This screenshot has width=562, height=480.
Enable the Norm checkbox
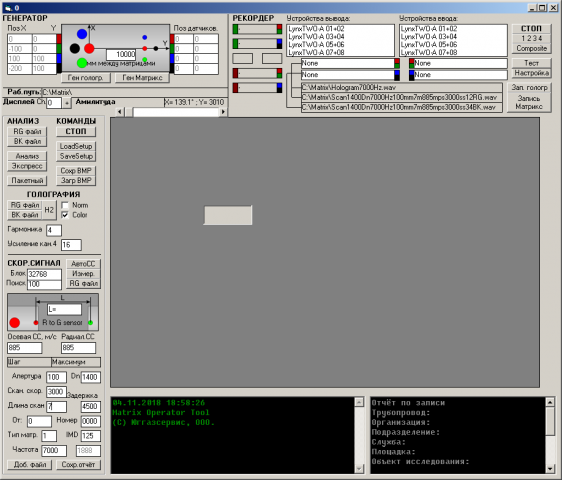[x=65, y=205]
